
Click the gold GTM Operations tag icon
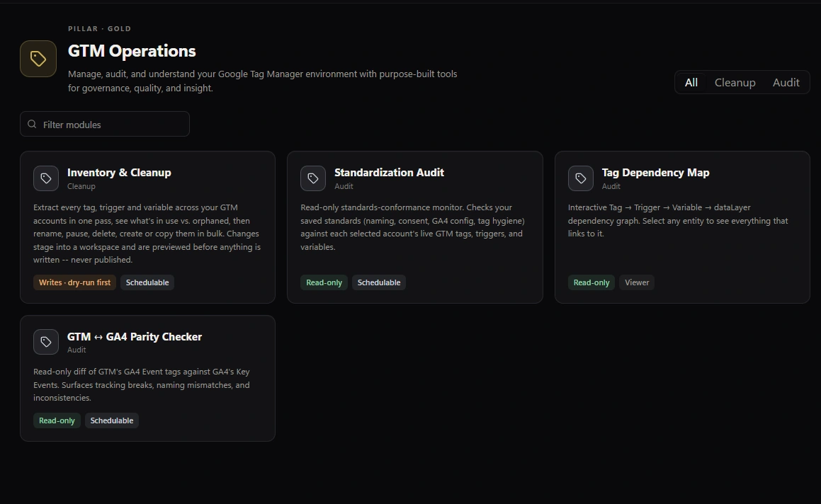(x=38, y=59)
